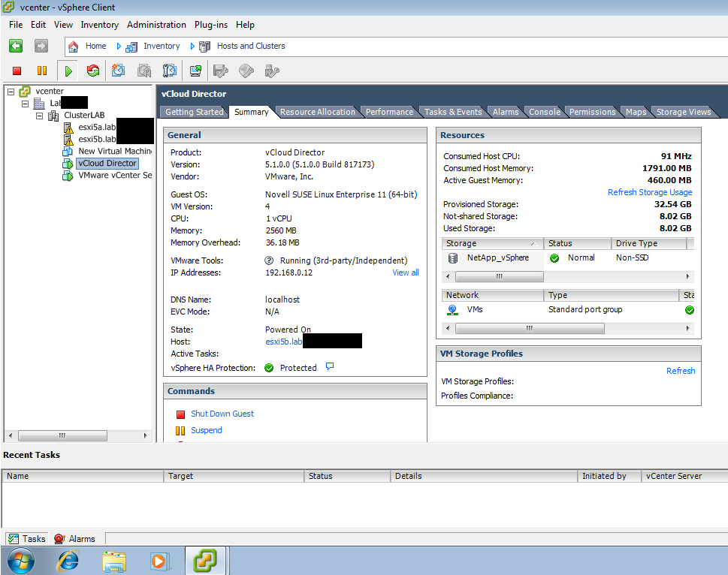Launch the virtual machine console icon
Viewport: 728px width, 575px height.
coord(195,71)
